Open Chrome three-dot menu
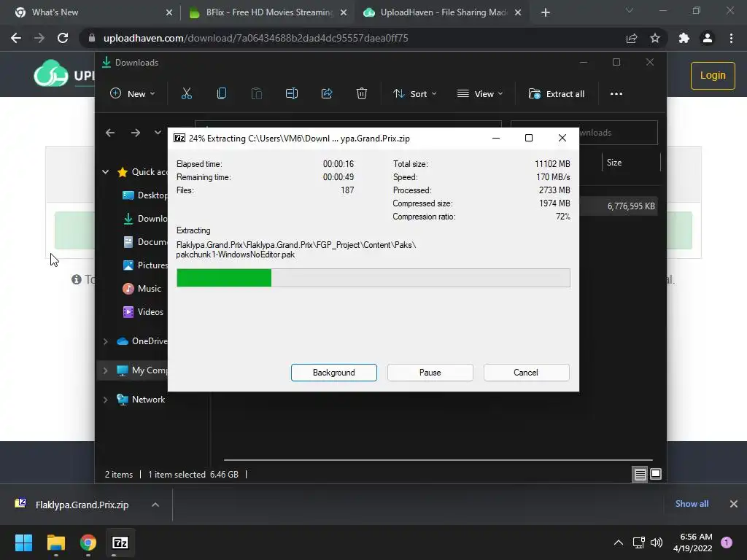This screenshot has width=747, height=560. click(731, 38)
